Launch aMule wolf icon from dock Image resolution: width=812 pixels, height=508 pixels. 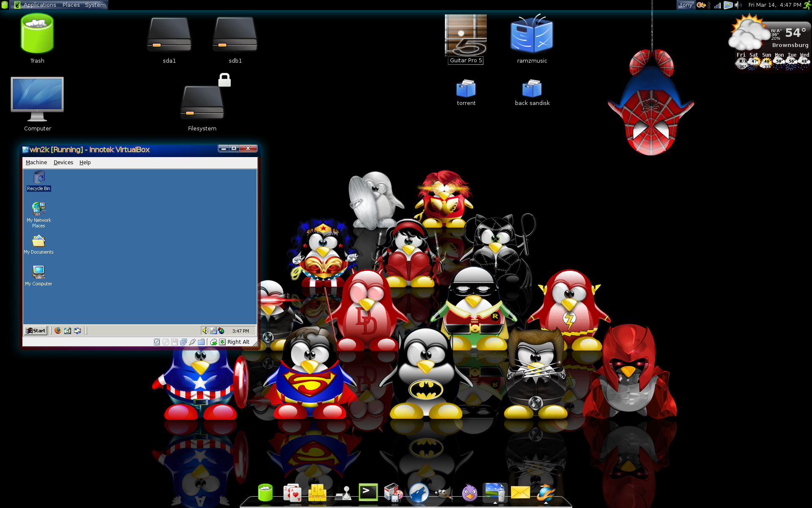point(419,493)
